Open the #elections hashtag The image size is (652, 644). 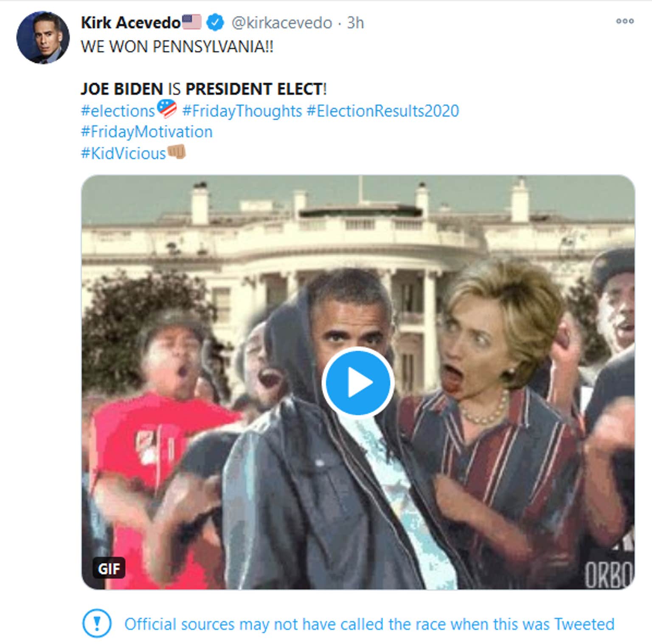click(x=118, y=111)
